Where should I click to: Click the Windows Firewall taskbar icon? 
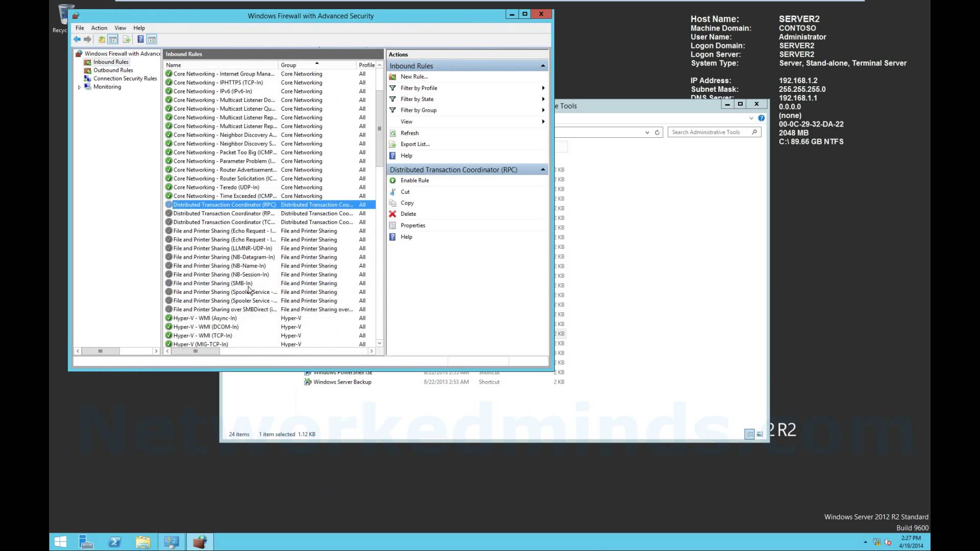point(200,542)
